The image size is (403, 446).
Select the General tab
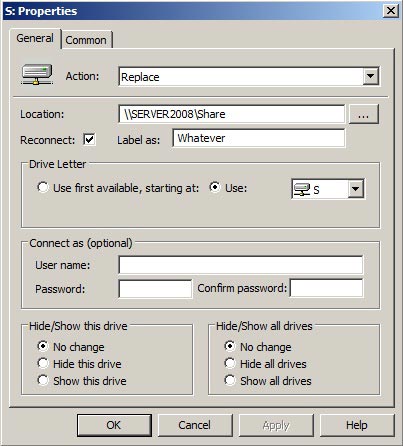click(x=35, y=38)
